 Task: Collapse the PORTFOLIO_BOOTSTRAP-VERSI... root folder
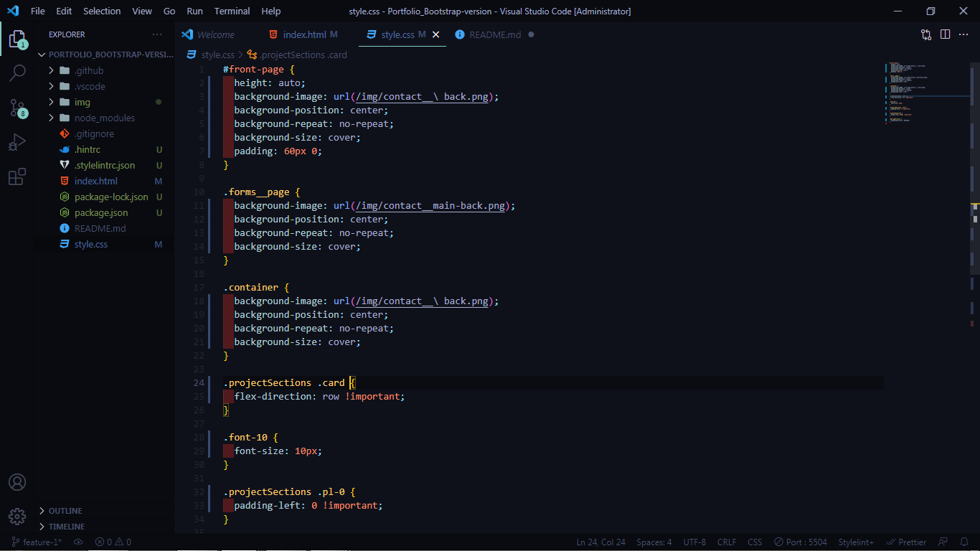105,55
